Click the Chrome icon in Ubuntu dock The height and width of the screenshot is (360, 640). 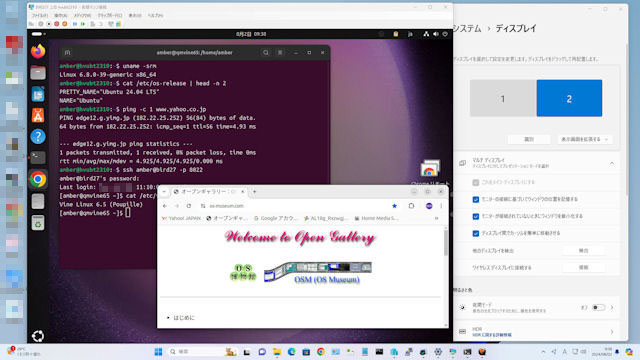(x=38, y=179)
